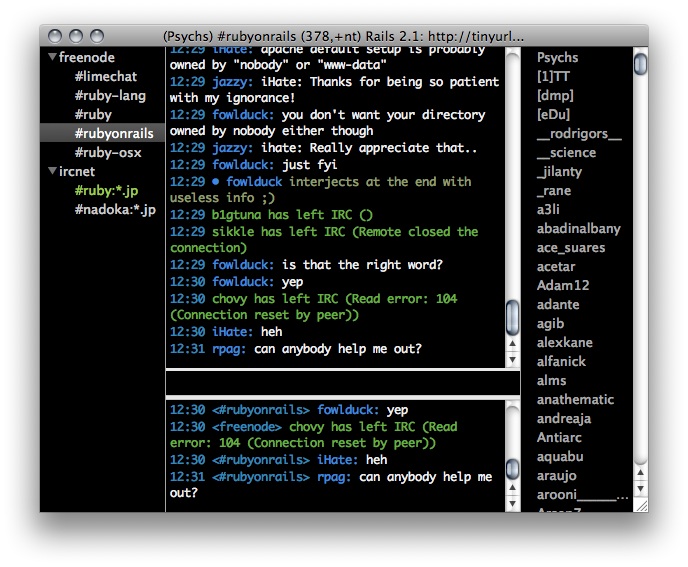Screen dimensions: 688x567
Task: Open the #ruby:*.jp channel on ircnet
Action: 108,191
